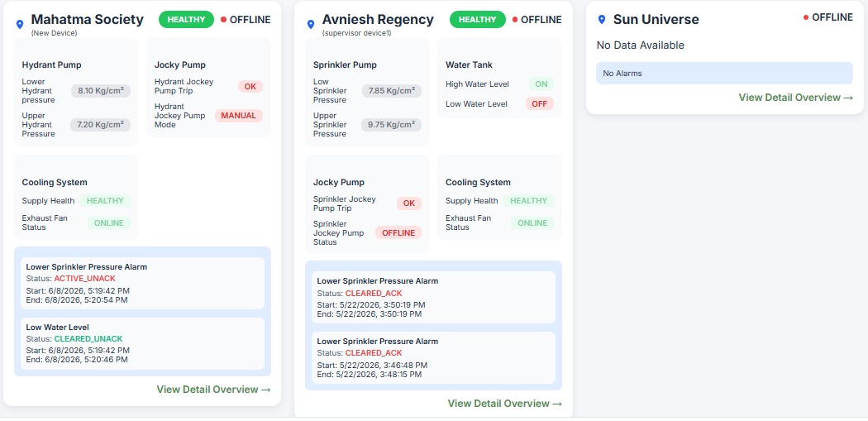Screen dimensions: 868x421
Task: Click the red offline dot on Sun Universe card
Action: [x=806, y=17]
